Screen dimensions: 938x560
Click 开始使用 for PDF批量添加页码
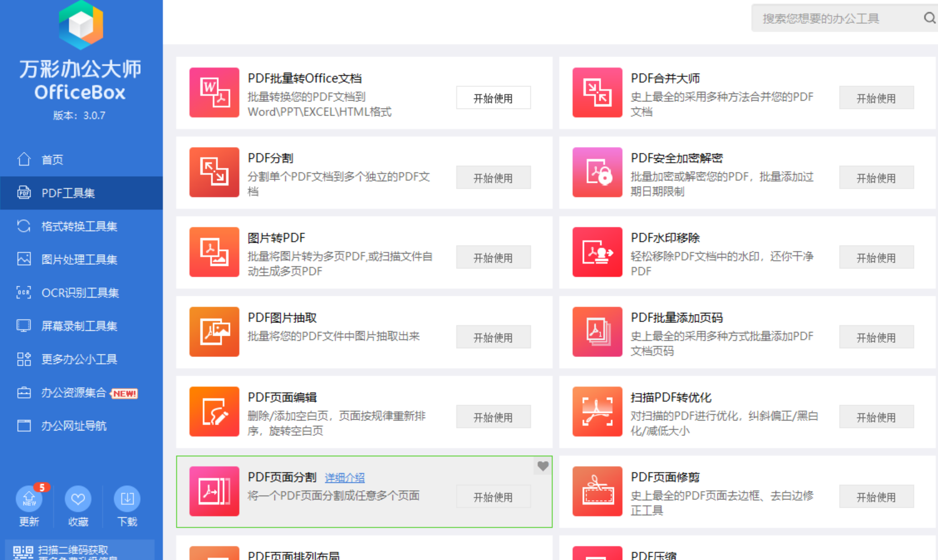tap(876, 337)
